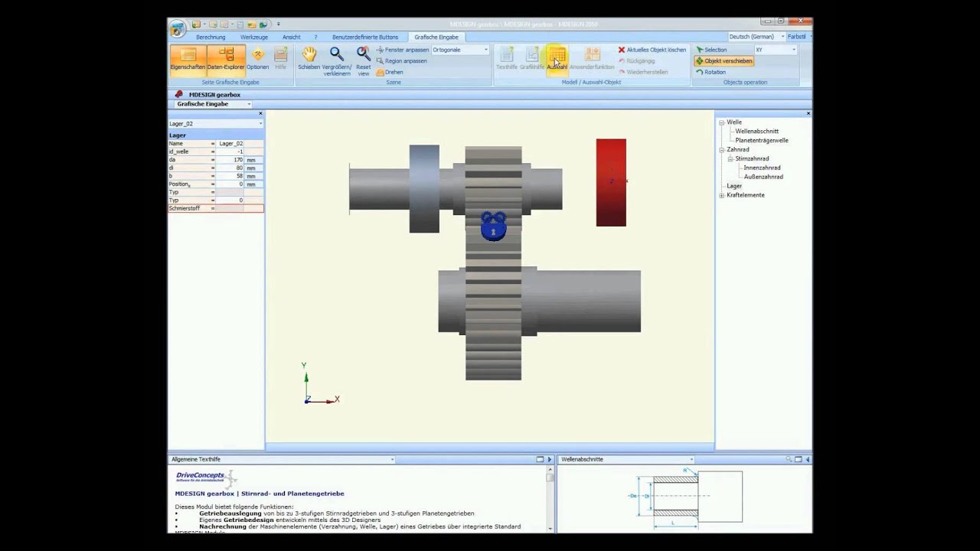The image size is (980, 551).
Task: Open the Deutsch (German) language dropdown
Action: [755, 37]
